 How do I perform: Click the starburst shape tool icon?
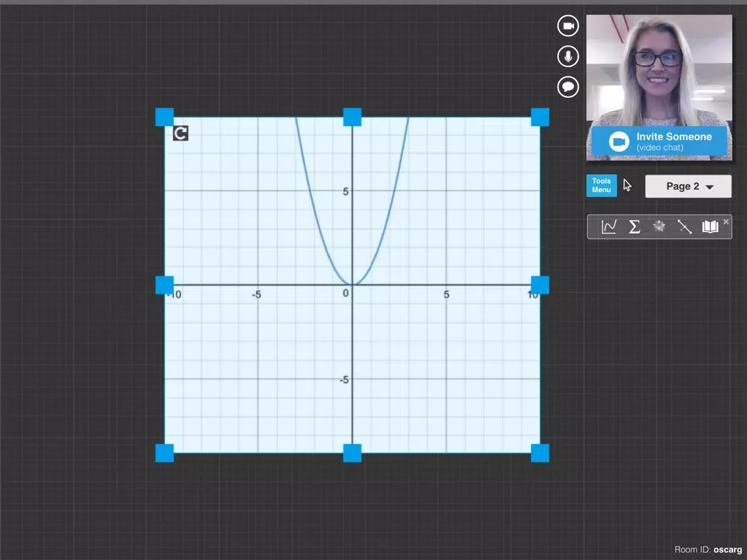pyautogui.click(x=660, y=227)
